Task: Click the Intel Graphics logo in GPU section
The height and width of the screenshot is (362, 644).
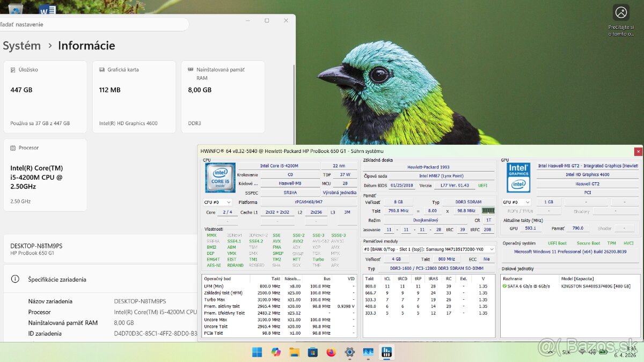Action: coord(518,178)
